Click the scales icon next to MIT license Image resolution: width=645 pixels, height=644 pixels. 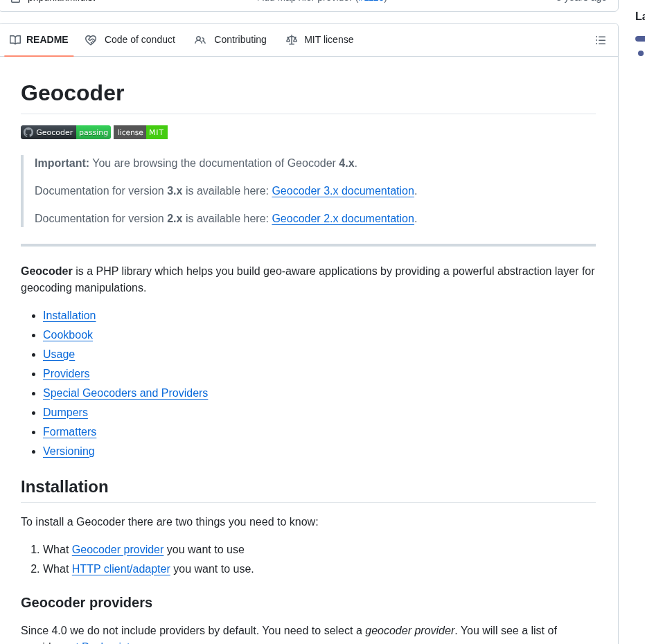click(x=292, y=39)
